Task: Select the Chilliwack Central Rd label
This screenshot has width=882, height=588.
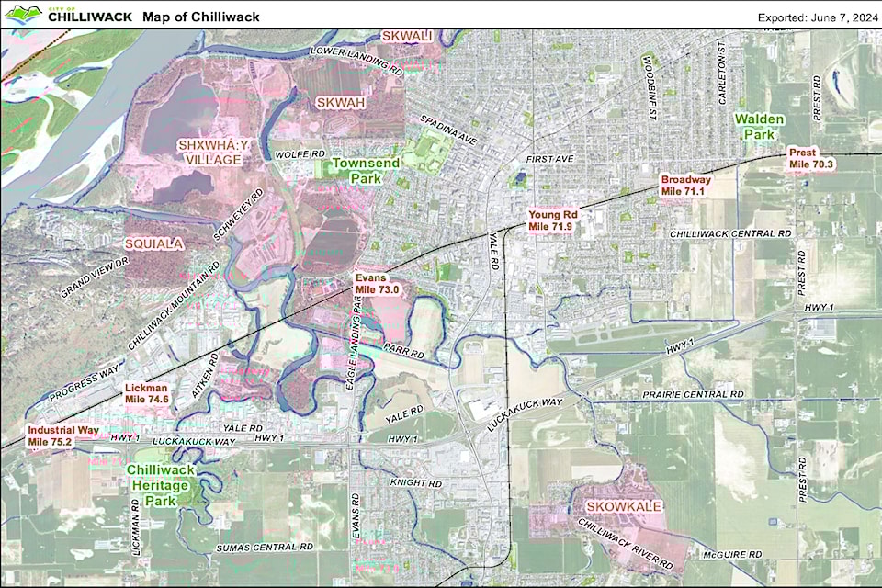Action: [x=730, y=234]
